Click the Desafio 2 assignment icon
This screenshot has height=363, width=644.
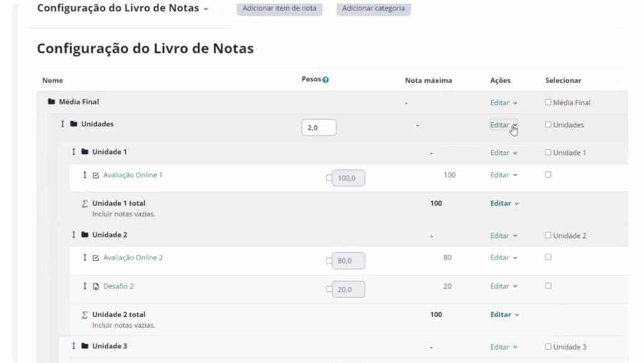click(96, 286)
